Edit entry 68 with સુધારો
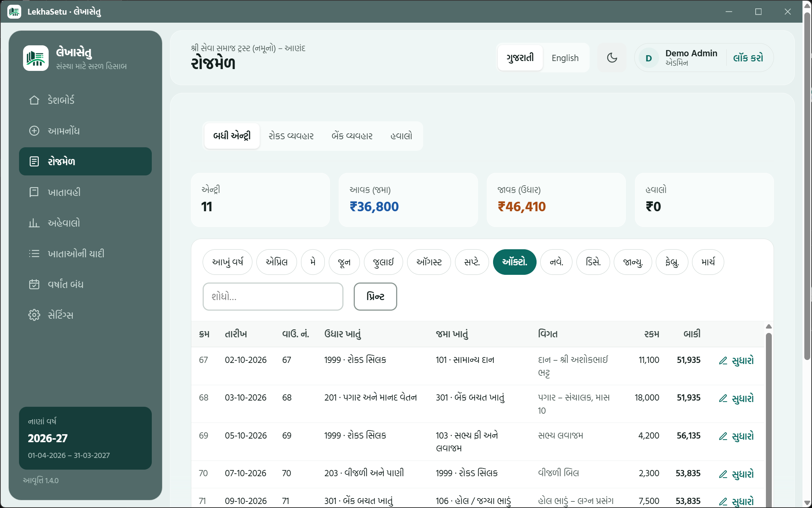Viewport: 812px width, 508px height. (736, 398)
